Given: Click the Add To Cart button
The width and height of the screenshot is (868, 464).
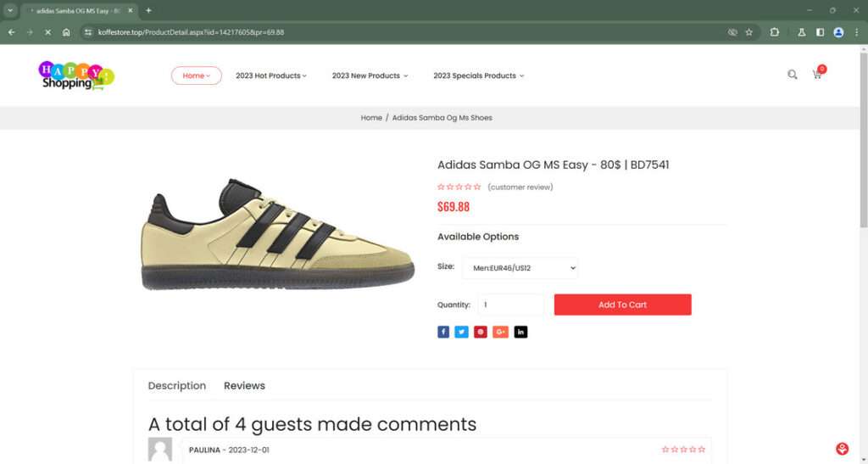Looking at the screenshot, I should 622,305.
